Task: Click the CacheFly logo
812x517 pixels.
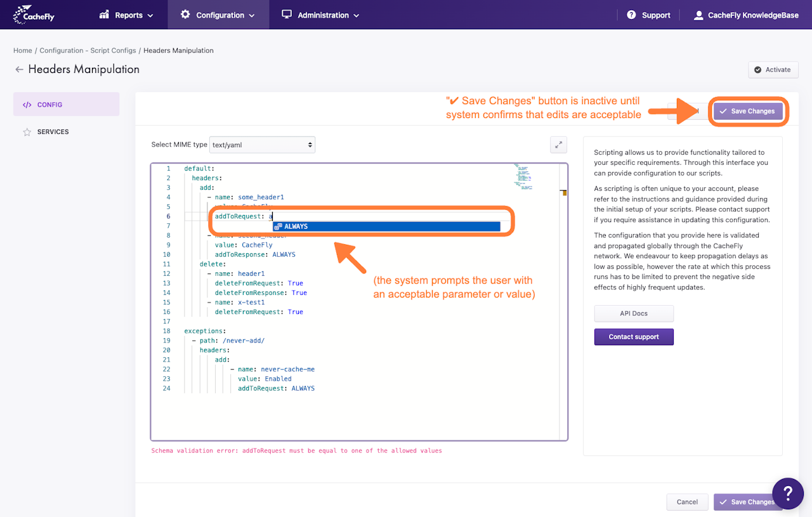Action: [34, 14]
